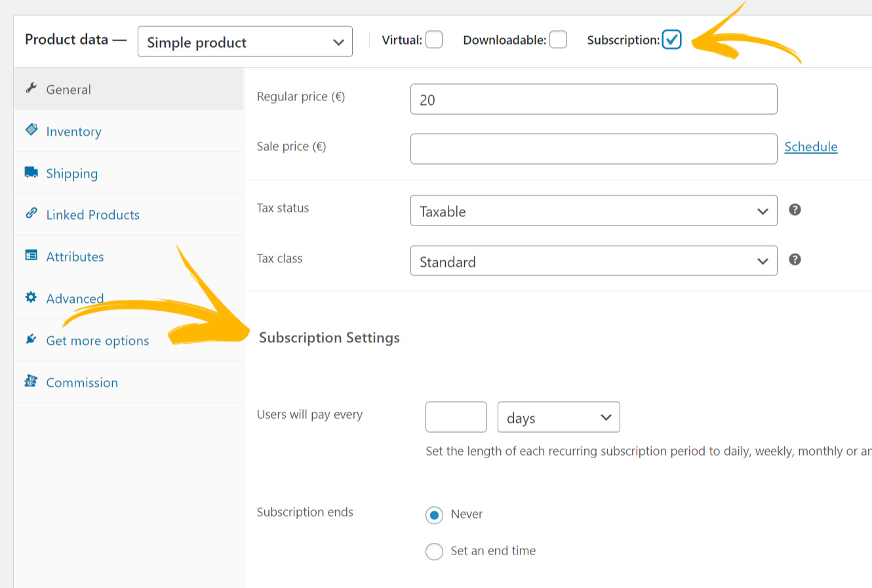Viewport: 872px width, 588px height.
Task: Click the Schedule sale price link
Action: click(811, 147)
